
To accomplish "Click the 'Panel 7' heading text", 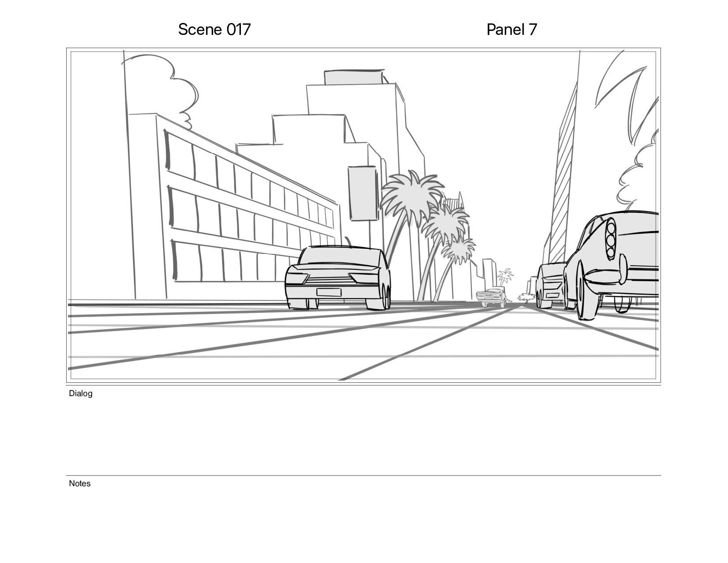I will pos(512,30).
